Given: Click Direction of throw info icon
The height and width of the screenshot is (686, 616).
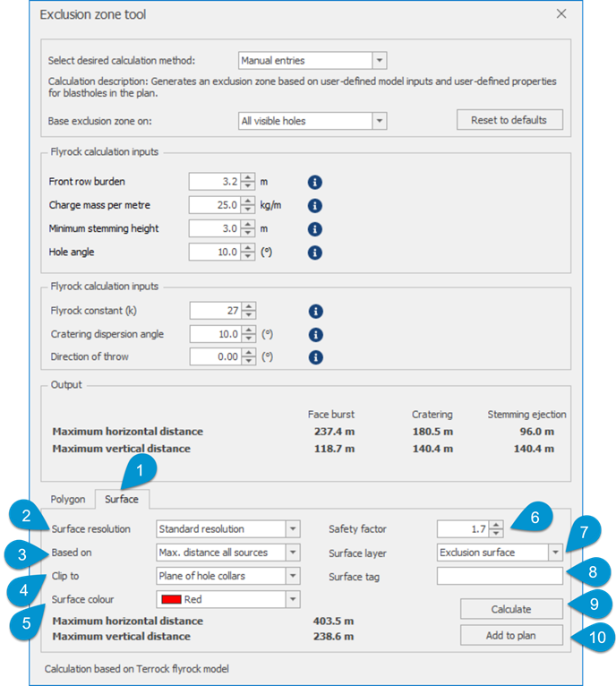Looking at the screenshot, I should point(315,357).
